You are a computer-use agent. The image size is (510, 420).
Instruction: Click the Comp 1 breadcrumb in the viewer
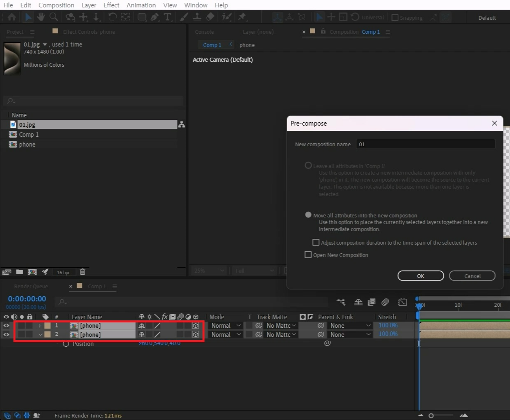coord(212,45)
